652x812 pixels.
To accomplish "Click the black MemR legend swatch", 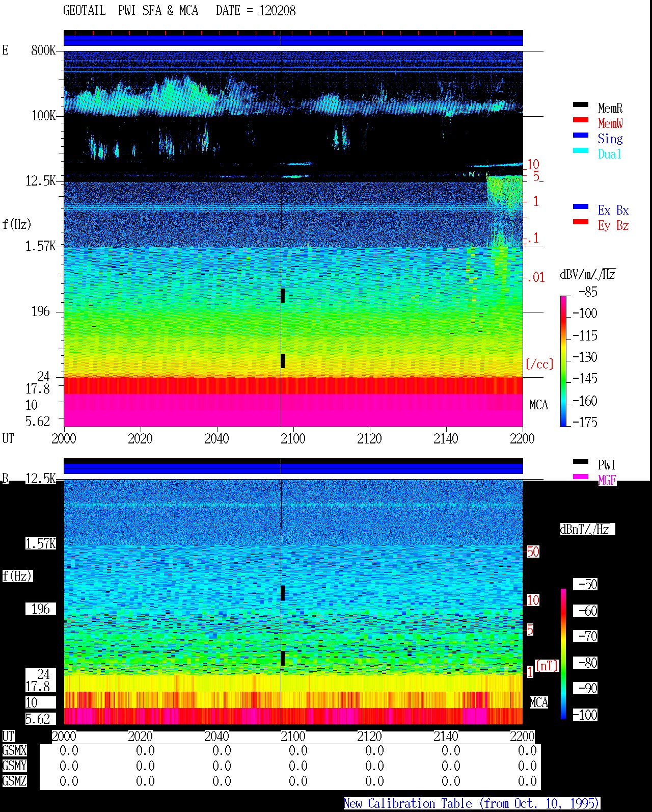I will pos(580,104).
